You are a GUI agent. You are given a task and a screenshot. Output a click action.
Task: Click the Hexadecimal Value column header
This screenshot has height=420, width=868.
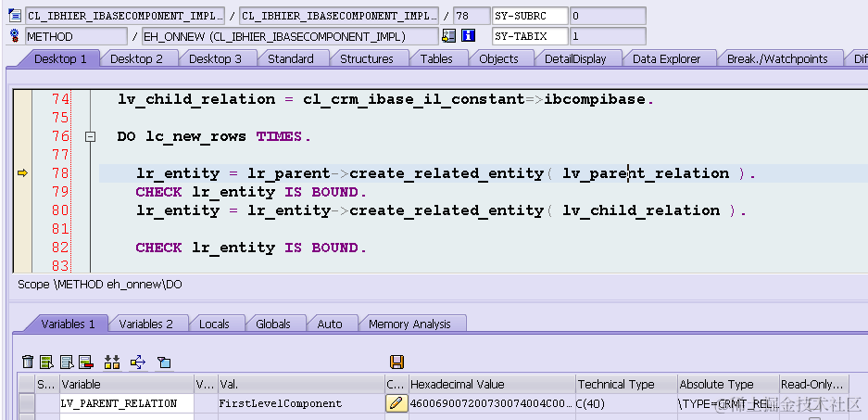492,384
